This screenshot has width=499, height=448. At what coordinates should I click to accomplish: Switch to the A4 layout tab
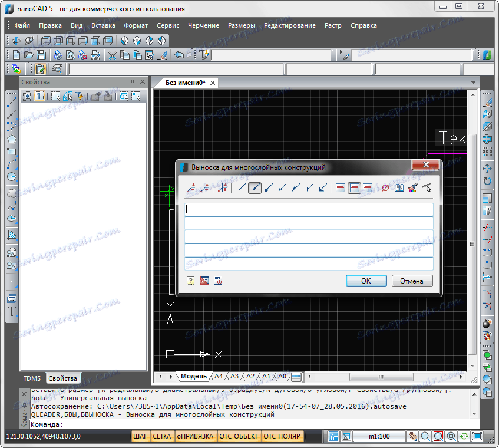[x=219, y=376]
